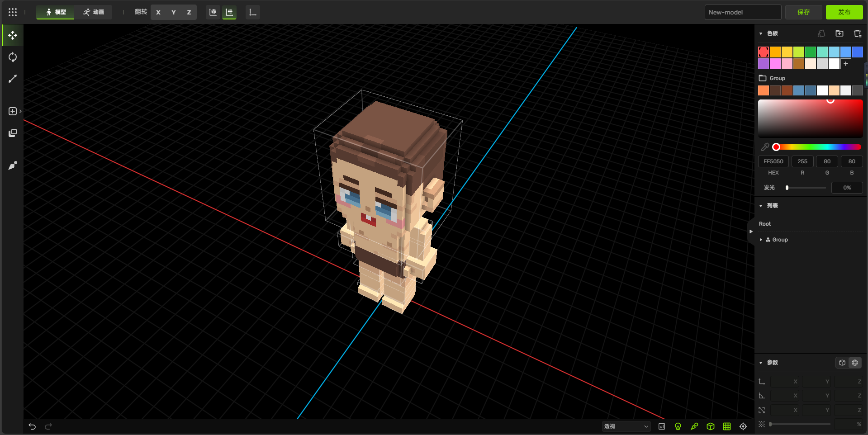Click the duplicate copy icon in sidebar
The height and width of the screenshot is (435, 868).
tap(13, 133)
